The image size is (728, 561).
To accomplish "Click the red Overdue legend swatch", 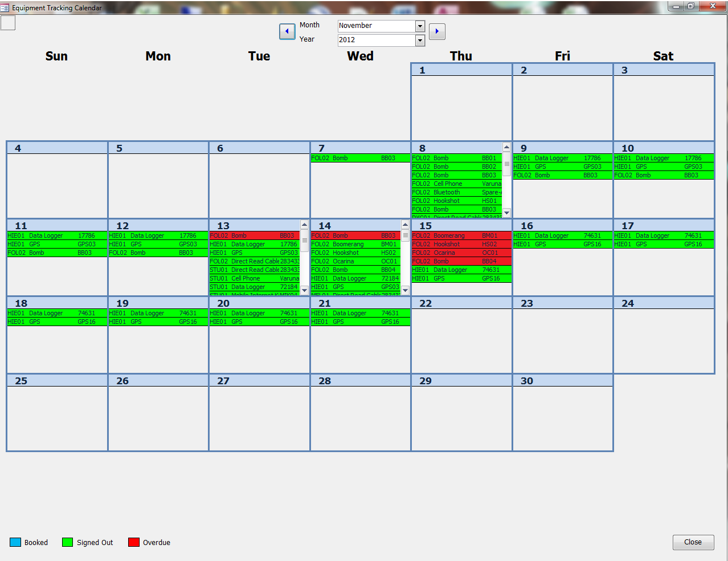I will pyautogui.click(x=134, y=542).
